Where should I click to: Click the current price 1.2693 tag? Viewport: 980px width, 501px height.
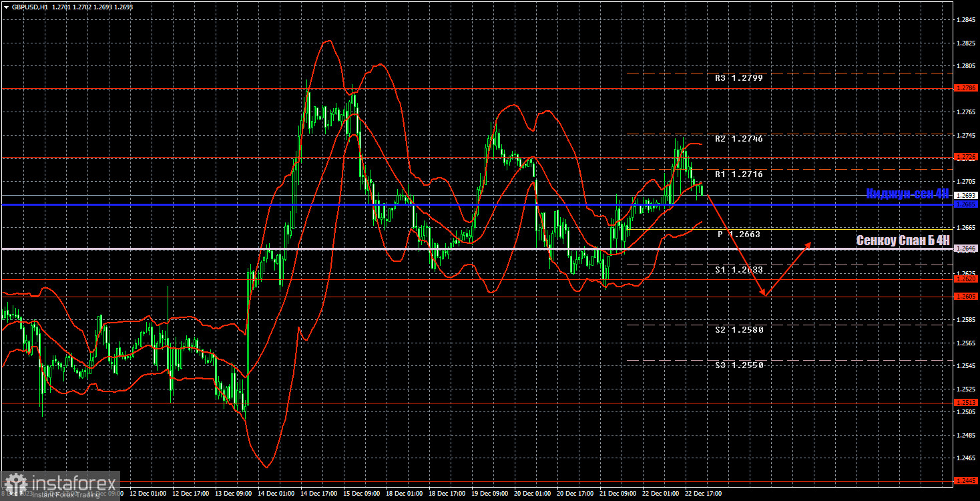point(966,196)
